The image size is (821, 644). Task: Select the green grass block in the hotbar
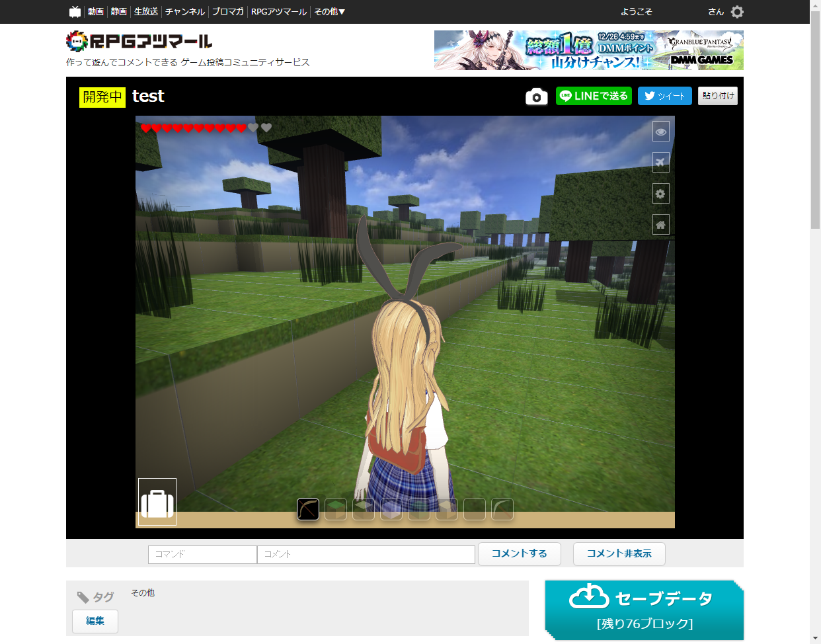(x=335, y=509)
